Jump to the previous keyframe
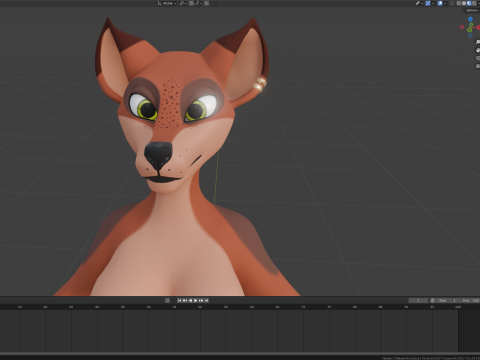Viewport: 480px width, 360px height. point(185,300)
